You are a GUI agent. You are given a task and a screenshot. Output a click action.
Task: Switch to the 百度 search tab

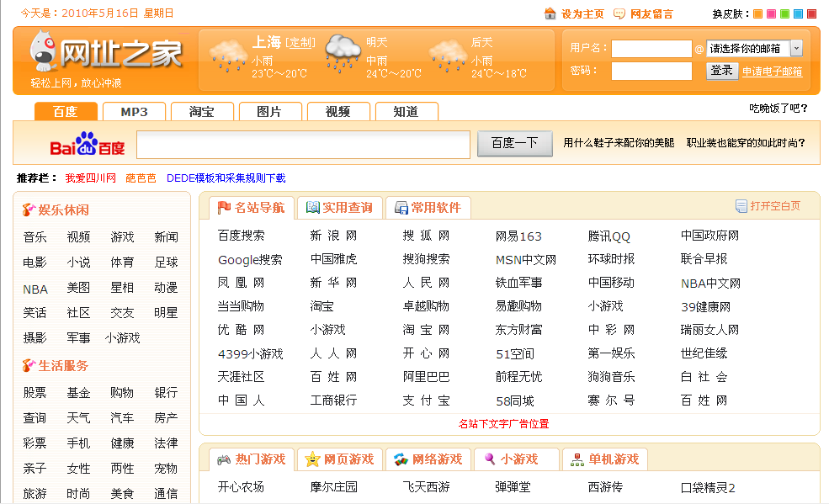click(x=66, y=111)
